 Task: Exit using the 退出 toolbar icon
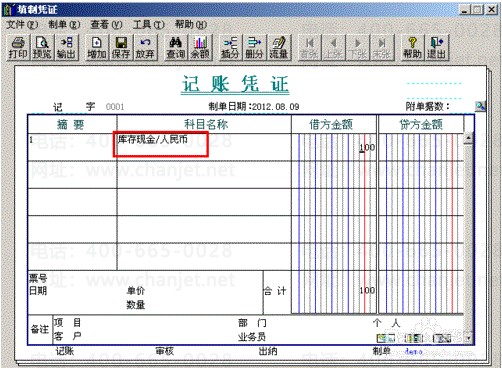(437, 47)
